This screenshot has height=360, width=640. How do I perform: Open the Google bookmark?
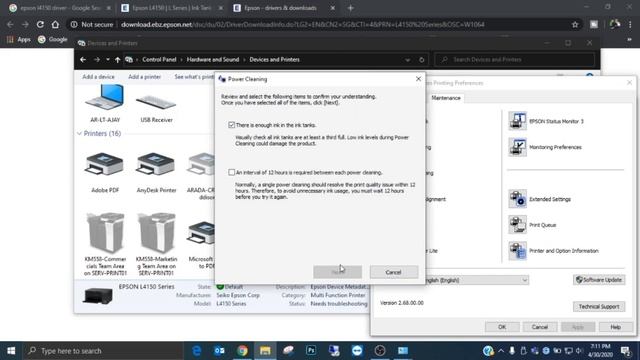pos(53,39)
